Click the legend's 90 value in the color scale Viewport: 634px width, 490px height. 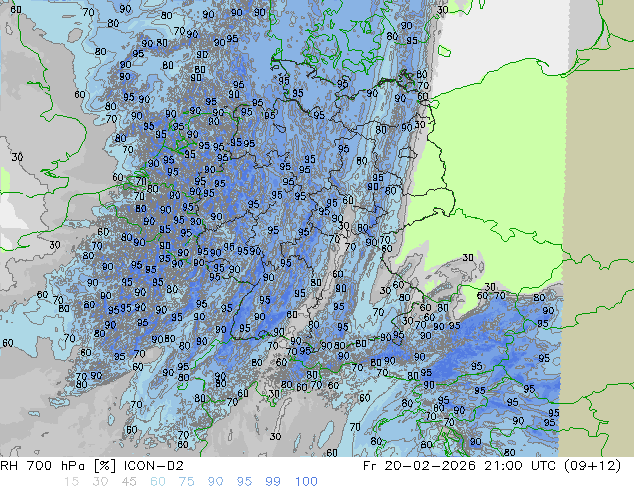(x=215, y=482)
